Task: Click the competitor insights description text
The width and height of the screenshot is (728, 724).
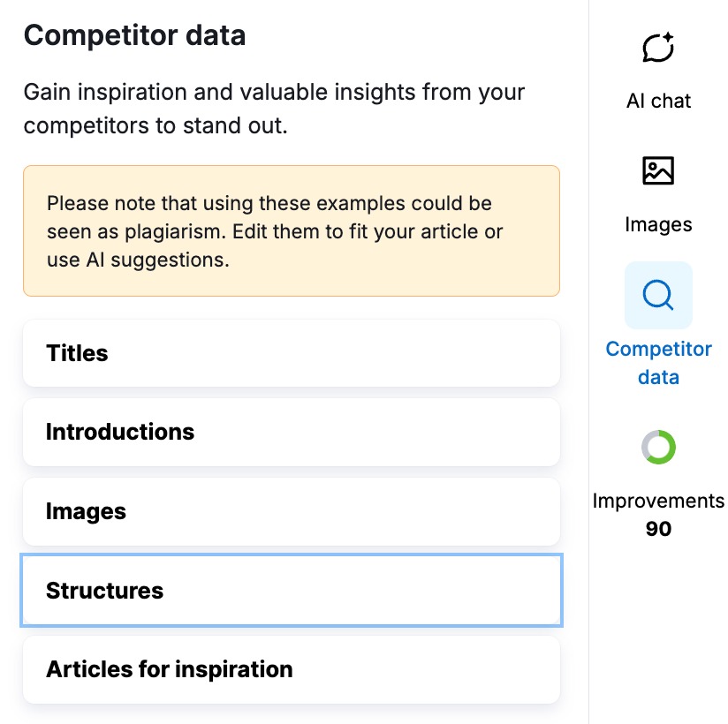Action: click(x=274, y=108)
